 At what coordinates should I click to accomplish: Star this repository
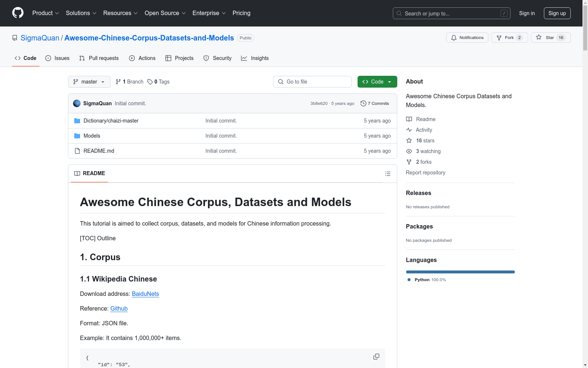[551, 38]
